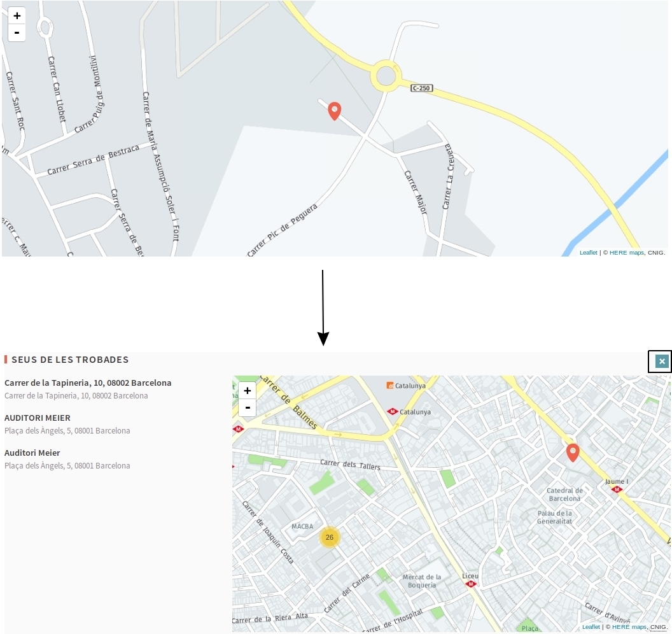Close the Seus de les trobades panel

point(662,362)
